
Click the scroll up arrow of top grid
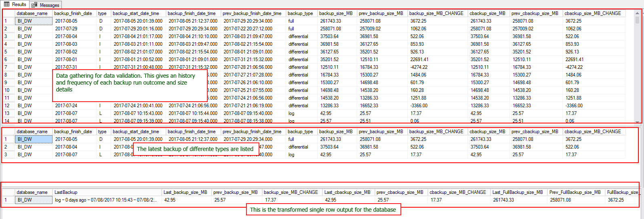click(x=637, y=13)
